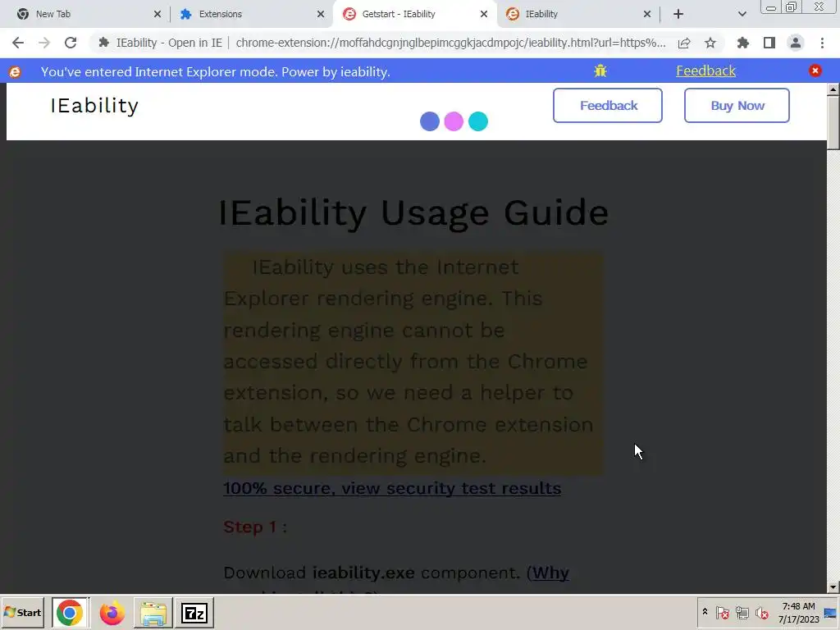This screenshot has width=840, height=630.
Task: Click the muted volume tray icon
Action: pyautogui.click(x=762, y=613)
